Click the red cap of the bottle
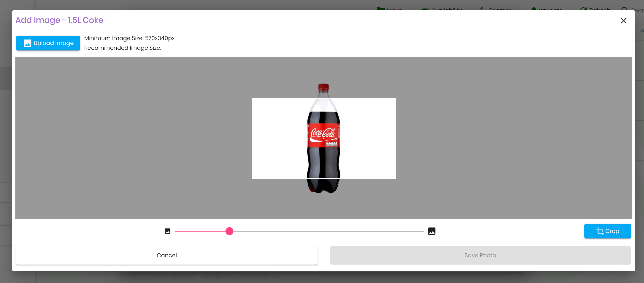This screenshot has height=283, width=644. click(x=323, y=88)
